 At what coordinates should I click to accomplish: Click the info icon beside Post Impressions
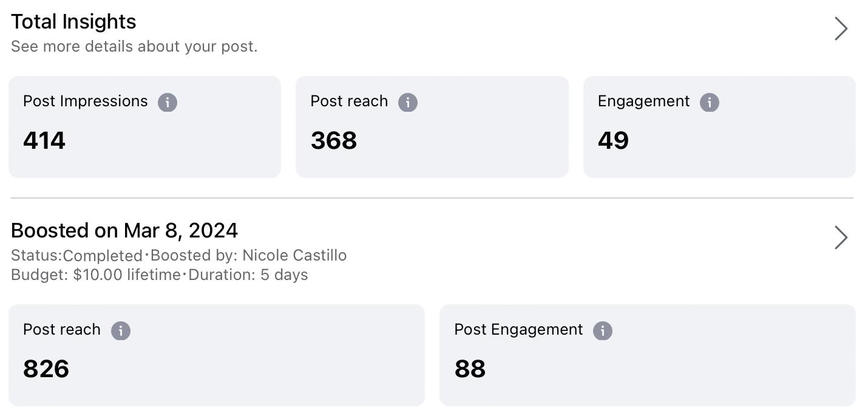click(168, 102)
